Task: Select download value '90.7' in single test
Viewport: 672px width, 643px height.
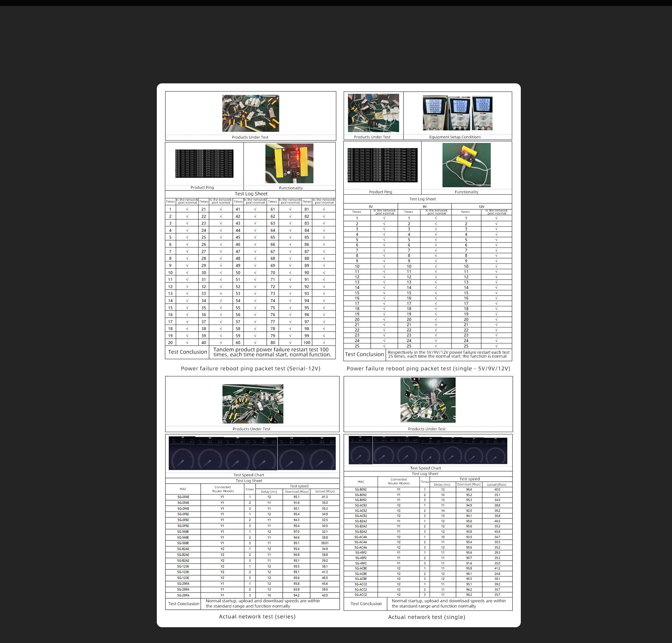Action: point(469,558)
